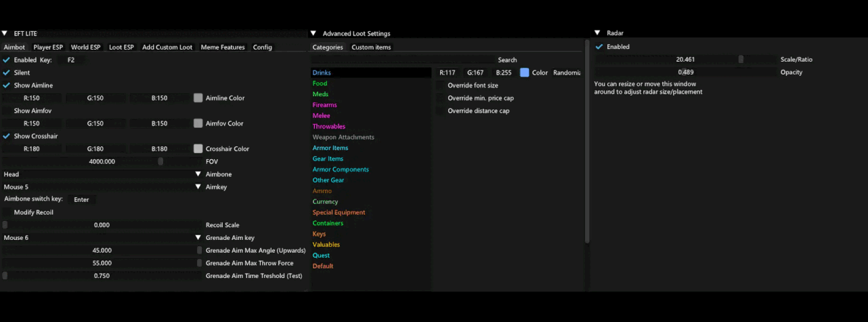This screenshot has height=322, width=868.
Task: Open the Grenade Aim key dropdown
Action: coord(102,237)
